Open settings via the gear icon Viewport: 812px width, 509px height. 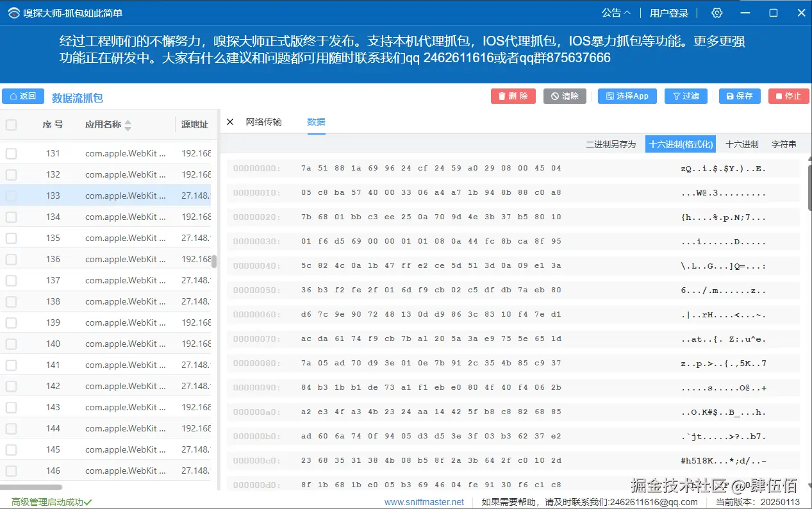tap(716, 12)
